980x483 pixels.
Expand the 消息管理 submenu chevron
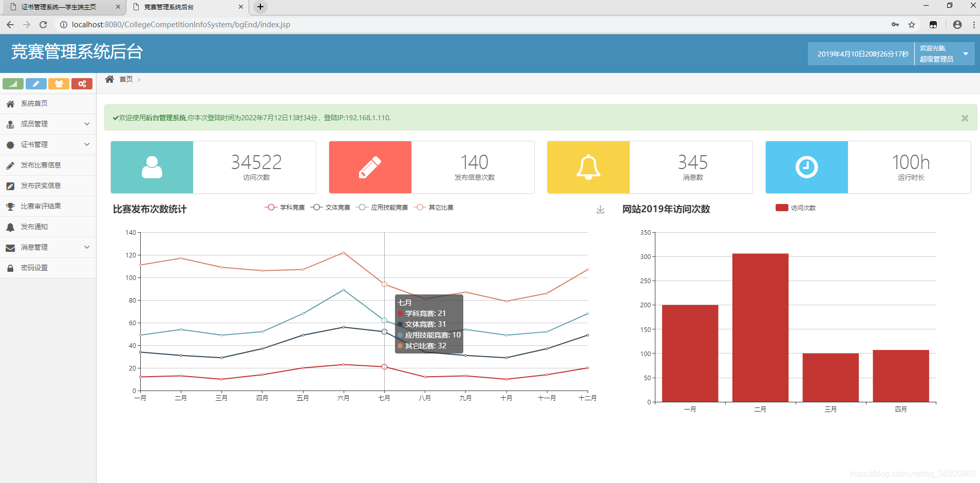(x=87, y=247)
